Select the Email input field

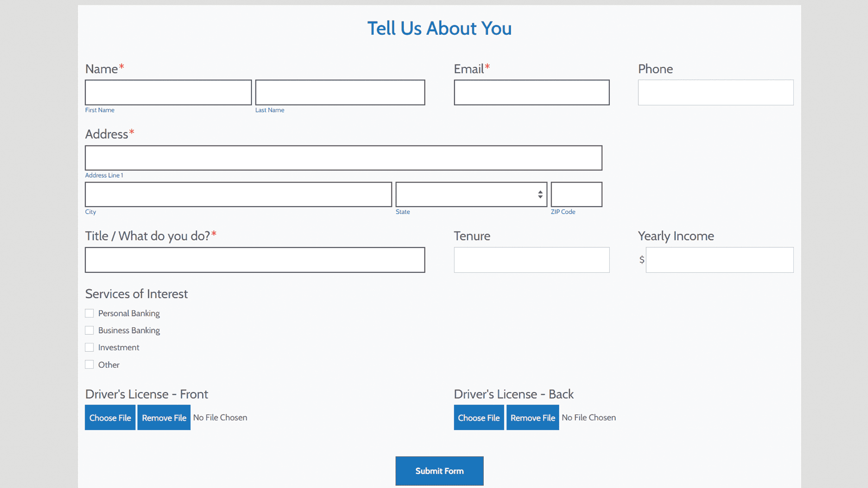(x=531, y=92)
